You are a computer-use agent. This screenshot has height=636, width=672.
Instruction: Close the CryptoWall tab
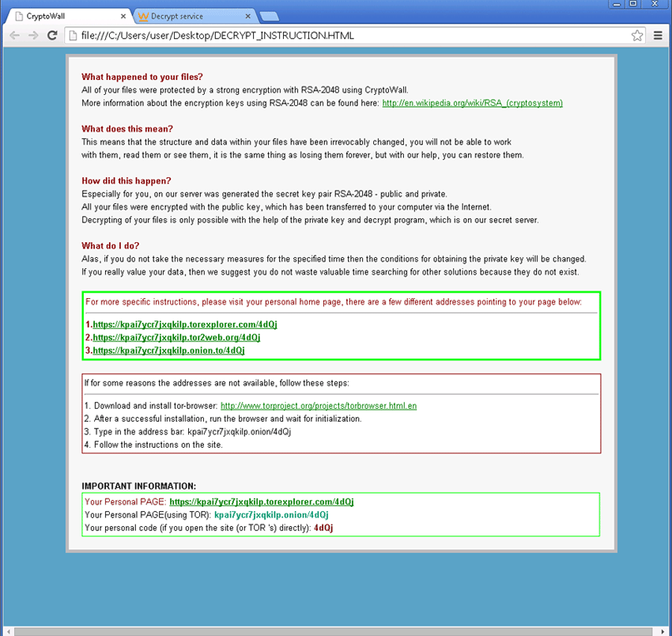coord(122,16)
